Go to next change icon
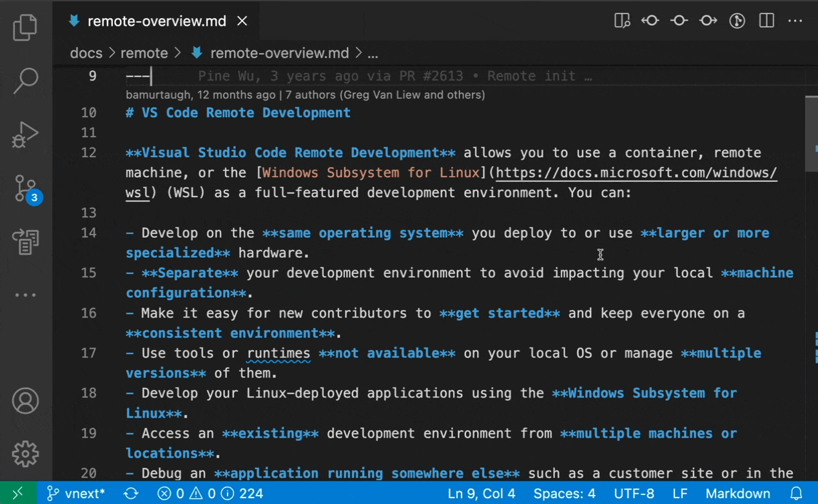The height and width of the screenshot is (504, 818). pyautogui.click(x=708, y=21)
